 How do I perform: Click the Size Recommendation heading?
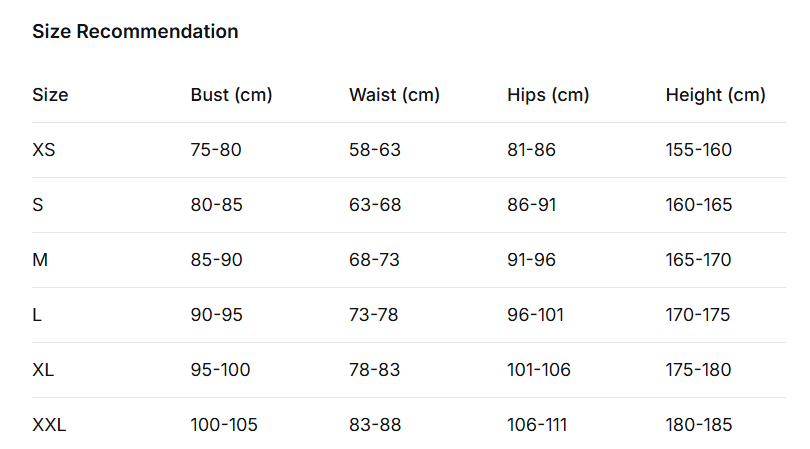135,31
